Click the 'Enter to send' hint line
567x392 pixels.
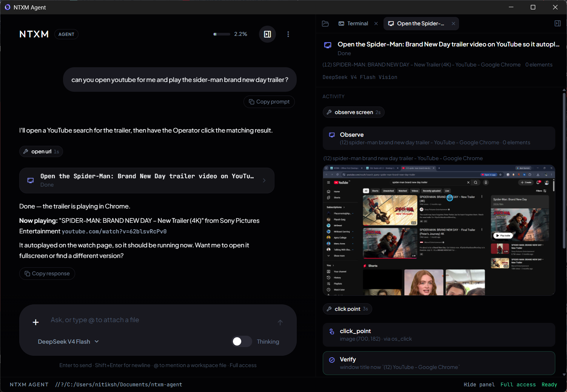tap(158, 365)
